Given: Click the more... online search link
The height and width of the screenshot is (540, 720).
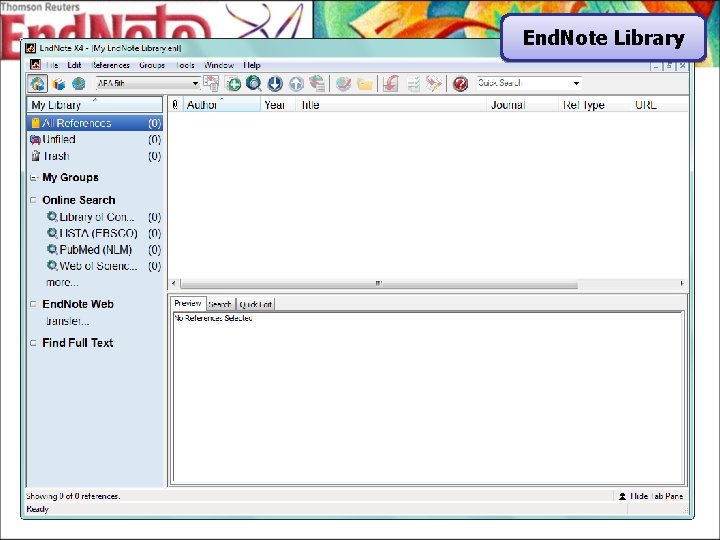Looking at the screenshot, I should pyautogui.click(x=62, y=282).
